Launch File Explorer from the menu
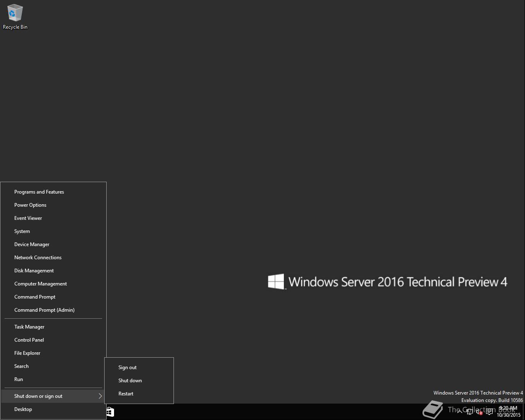The image size is (525, 420). 53,353
